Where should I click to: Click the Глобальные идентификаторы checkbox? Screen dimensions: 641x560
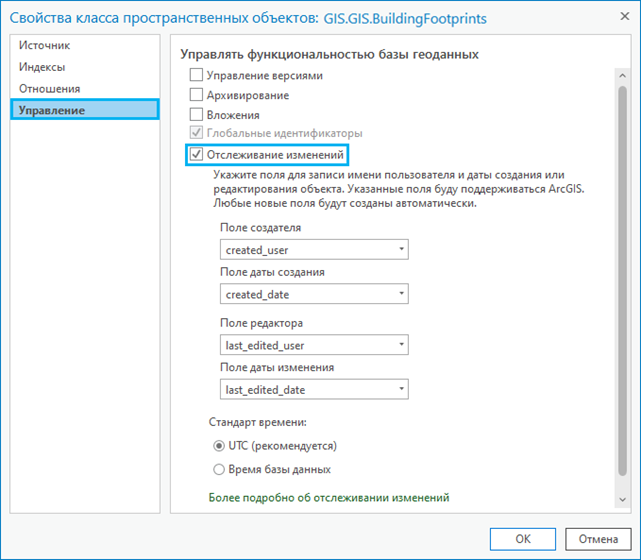click(196, 133)
